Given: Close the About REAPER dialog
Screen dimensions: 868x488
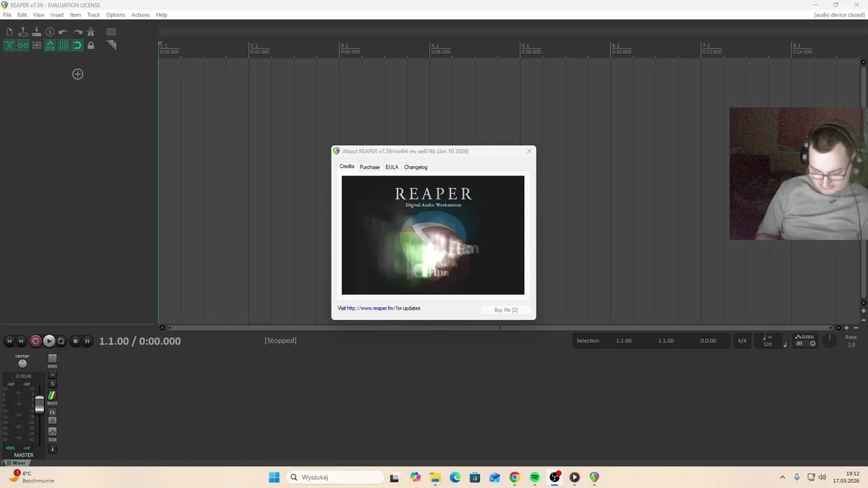Looking at the screenshot, I should 529,151.
